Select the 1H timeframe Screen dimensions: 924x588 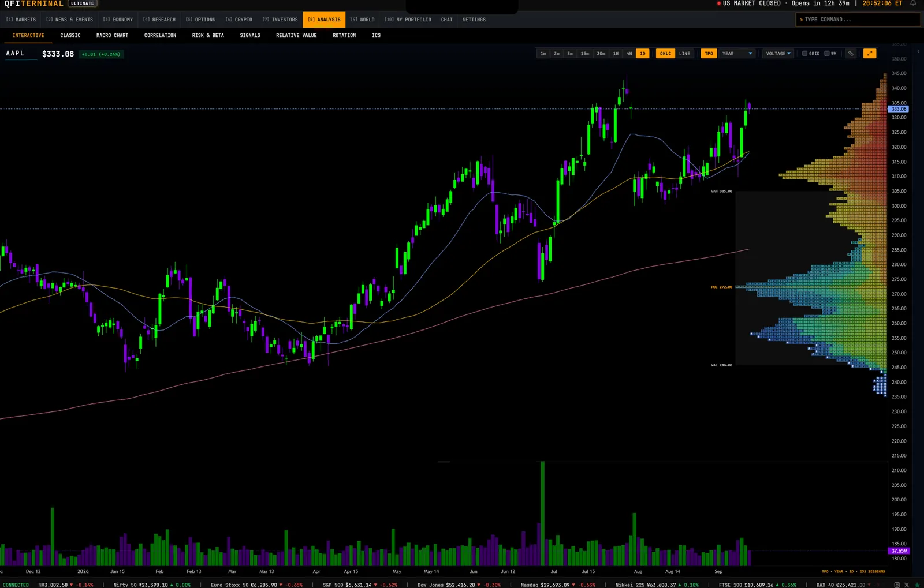(616, 54)
